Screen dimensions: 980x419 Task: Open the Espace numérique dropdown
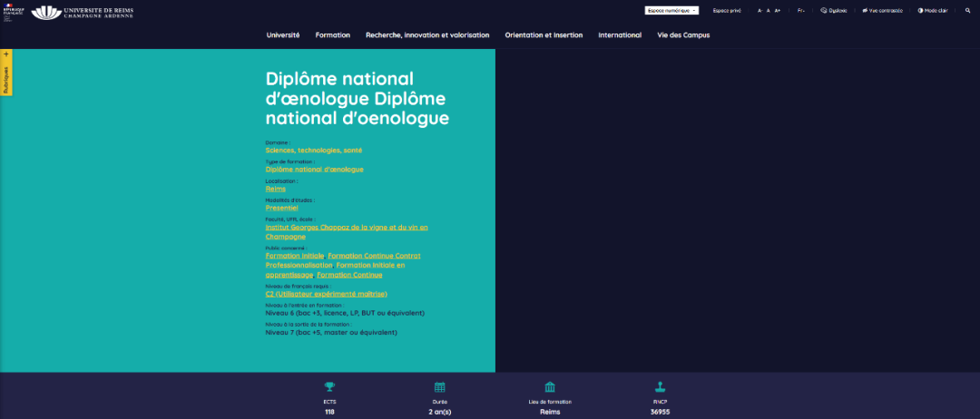click(671, 11)
